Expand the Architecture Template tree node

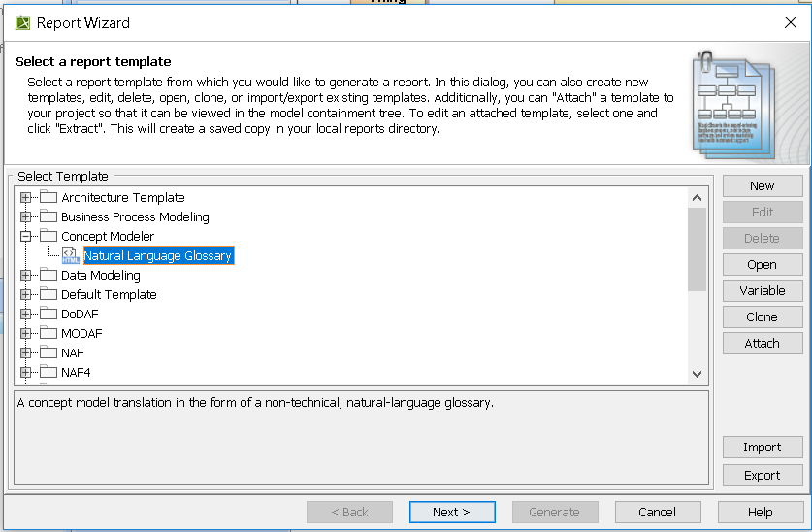pyautogui.click(x=25, y=198)
